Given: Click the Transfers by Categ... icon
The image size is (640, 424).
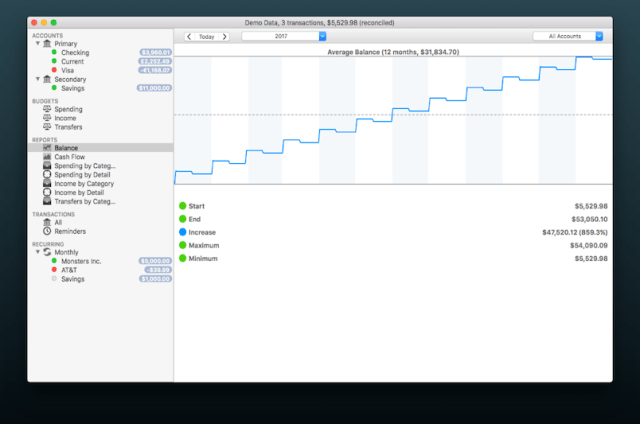Looking at the screenshot, I should click(x=47, y=201).
